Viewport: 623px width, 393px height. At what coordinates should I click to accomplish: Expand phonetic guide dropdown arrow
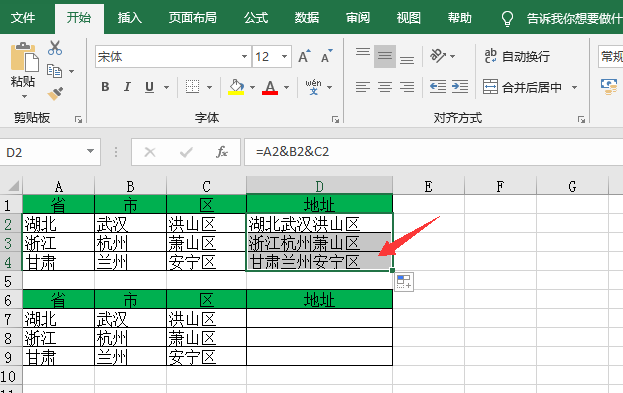[329, 87]
